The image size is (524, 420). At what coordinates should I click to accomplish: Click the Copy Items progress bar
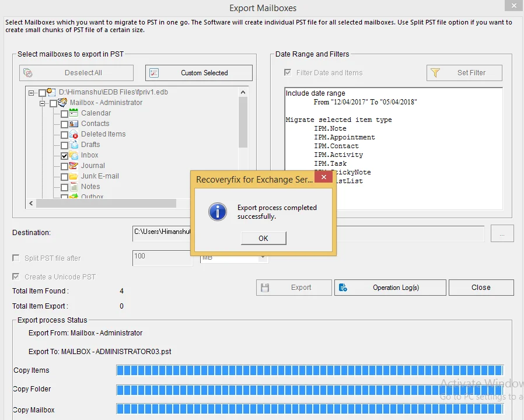[x=310, y=370]
